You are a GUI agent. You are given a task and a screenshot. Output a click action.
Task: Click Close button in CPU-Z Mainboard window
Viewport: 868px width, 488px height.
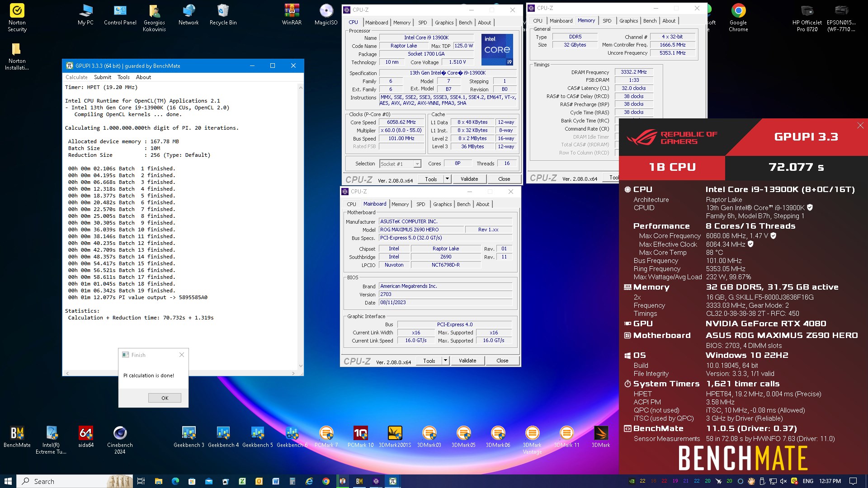click(x=502, y=361)
